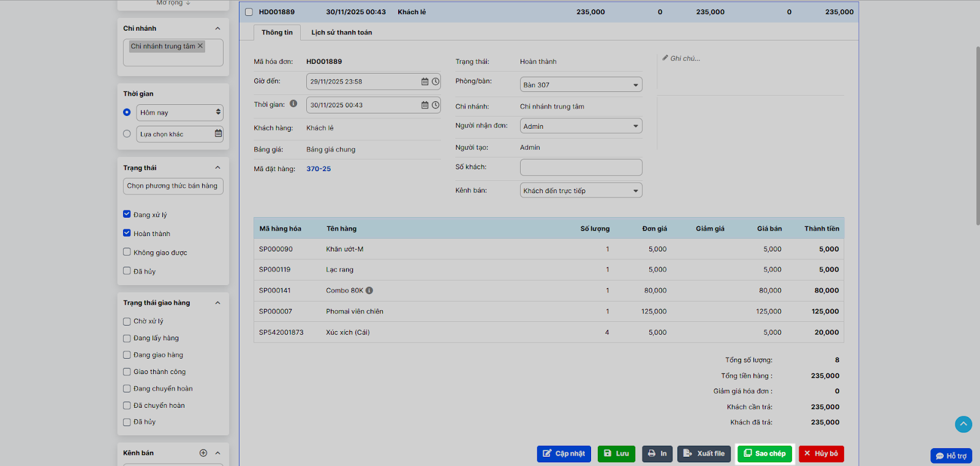Click plus icon in Kênh bán panel
This screenshot has width=980, height=466.
(x=203, y=453)
